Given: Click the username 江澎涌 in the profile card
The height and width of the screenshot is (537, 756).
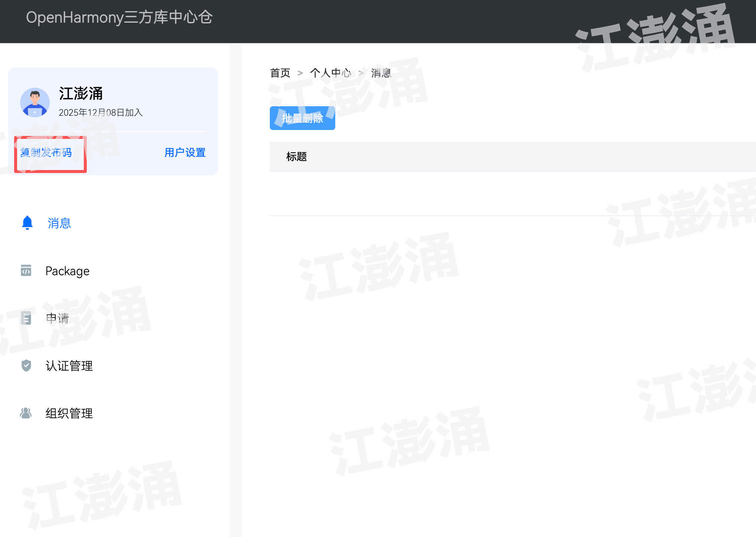Looking at the screenshot, I should tap(81, 94).
